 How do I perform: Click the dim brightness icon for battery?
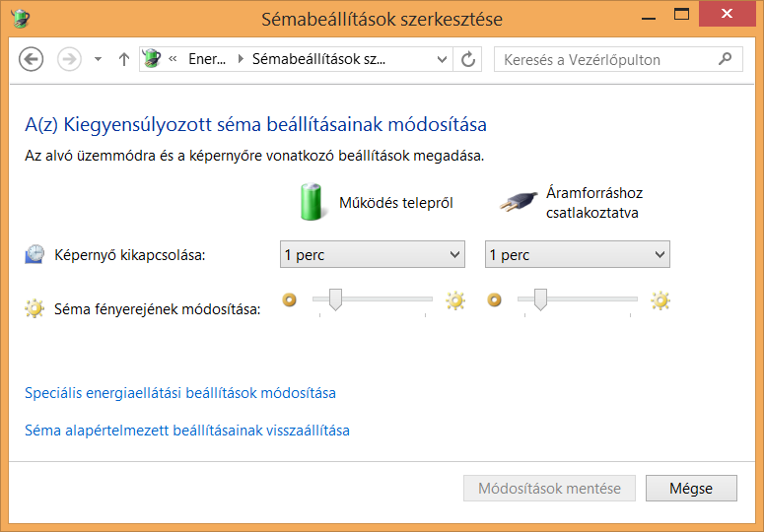click(290, 299)
